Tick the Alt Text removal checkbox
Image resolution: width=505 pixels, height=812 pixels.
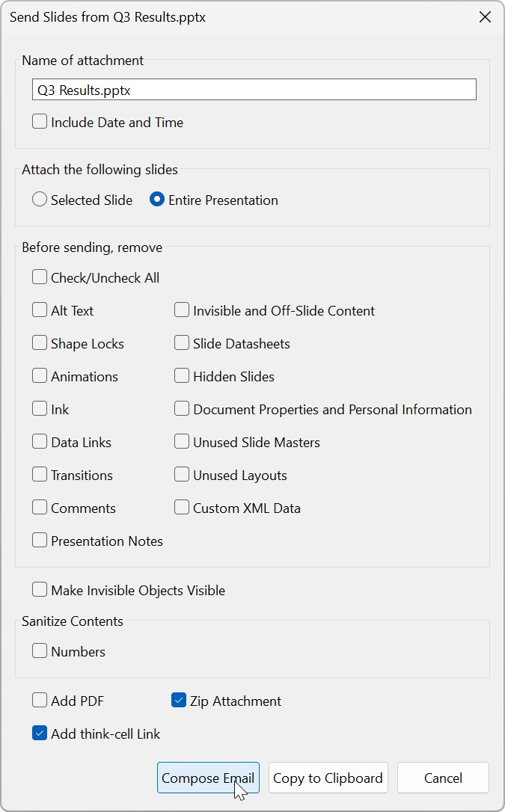coord(40,310)
